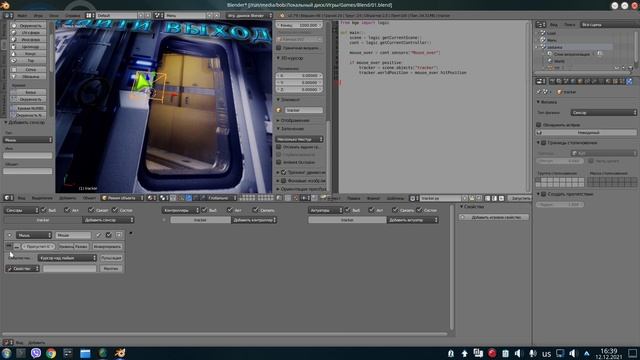This screenshot has width=640, height=360.
Task: Click the first properties tab icon (Render)
Action: 552,81
